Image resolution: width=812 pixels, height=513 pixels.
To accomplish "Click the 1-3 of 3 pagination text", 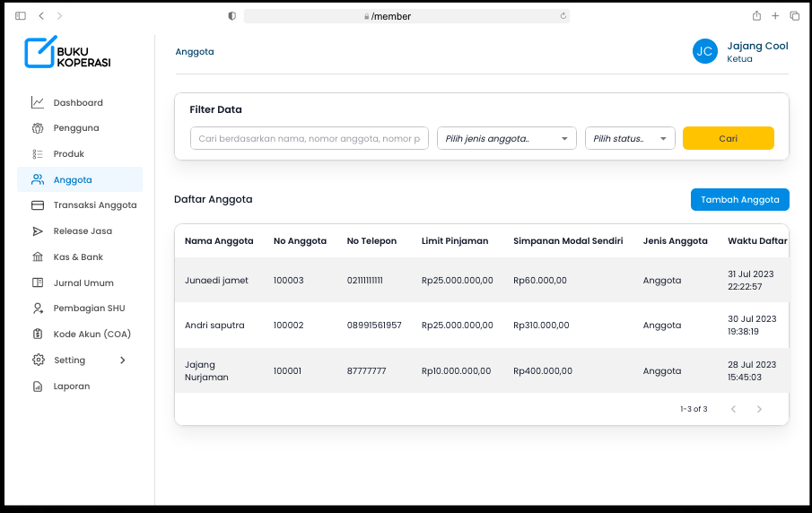I will click(x=694, y=410).
